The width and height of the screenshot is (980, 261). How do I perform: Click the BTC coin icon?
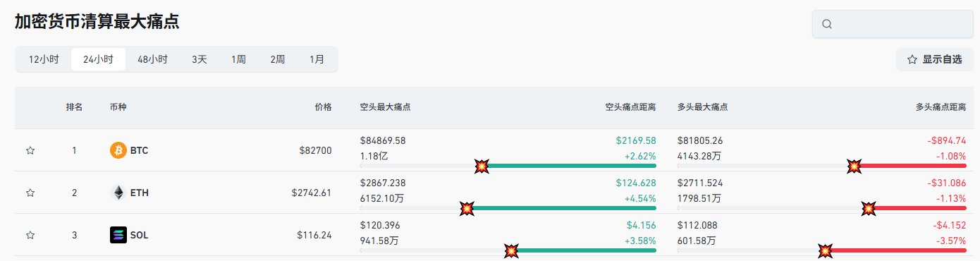point(118,150)
